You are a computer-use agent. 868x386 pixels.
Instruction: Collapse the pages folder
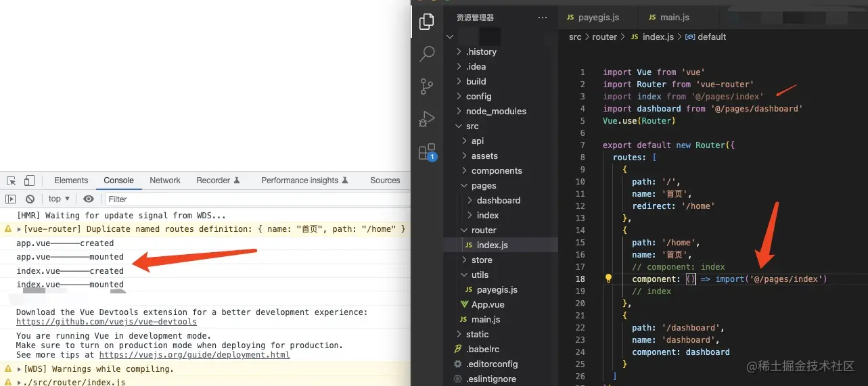click(x=501, y=185)
